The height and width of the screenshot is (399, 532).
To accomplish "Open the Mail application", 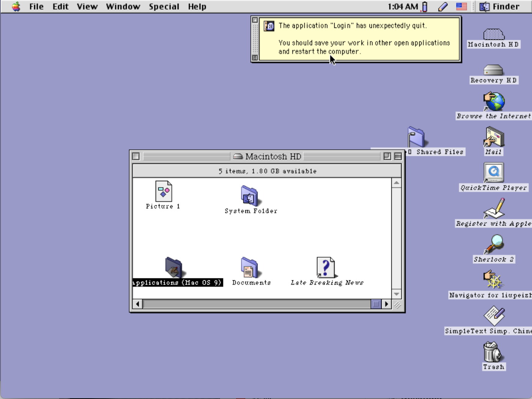I will point(493,136).
